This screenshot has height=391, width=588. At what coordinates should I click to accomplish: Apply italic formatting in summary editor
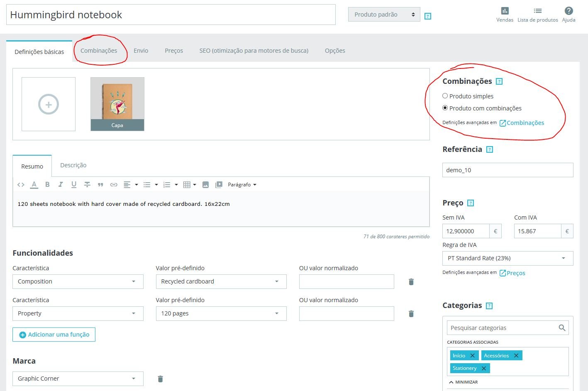tap(61, 185)
